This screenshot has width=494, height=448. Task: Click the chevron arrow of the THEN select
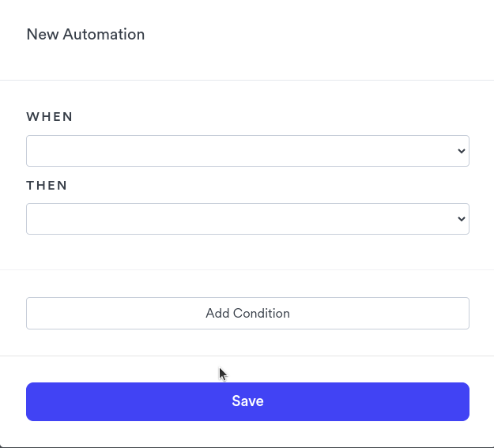[462, 219]
